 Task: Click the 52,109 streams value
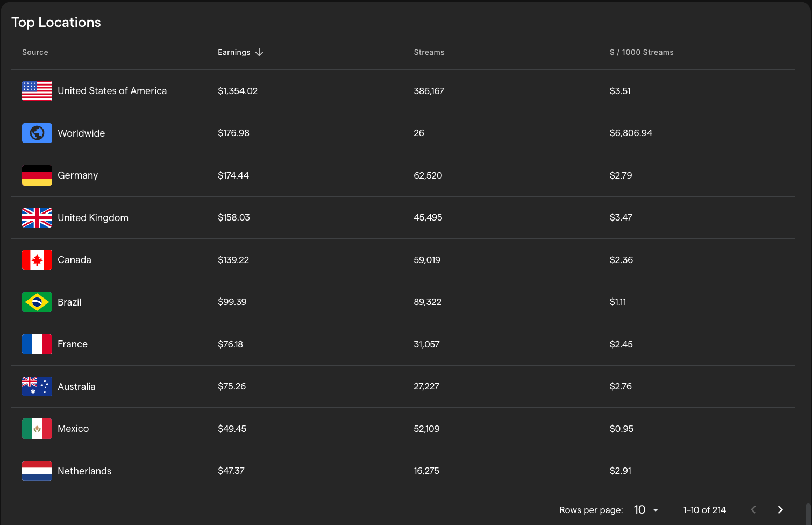(426, 429)
